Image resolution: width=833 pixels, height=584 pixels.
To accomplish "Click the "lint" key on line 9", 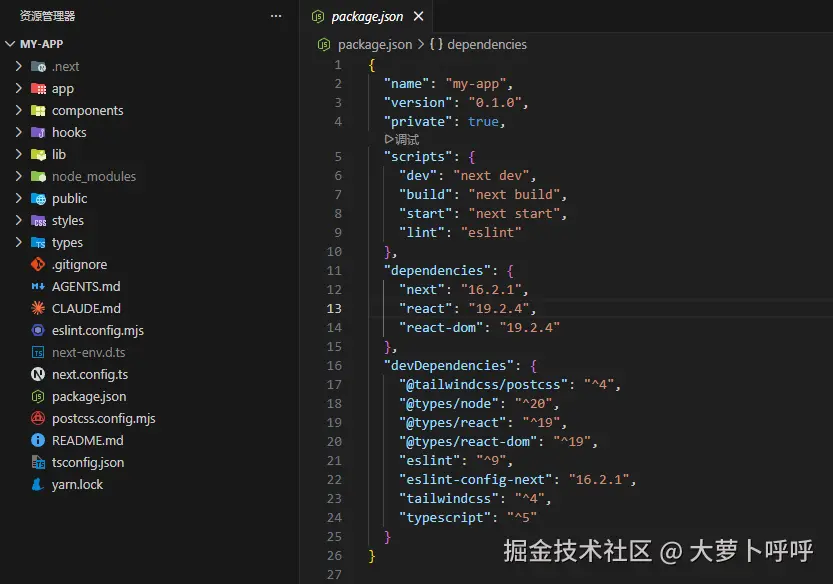I will [421, 232].
